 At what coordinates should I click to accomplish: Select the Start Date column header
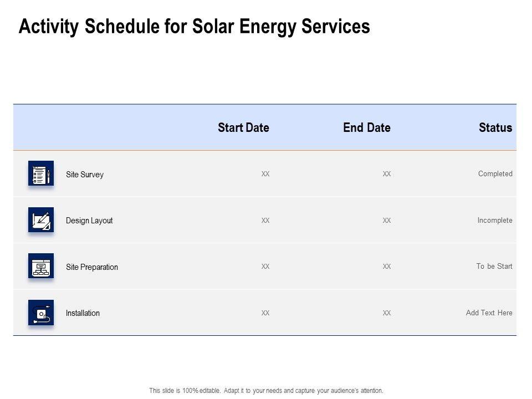click(243, 128)
